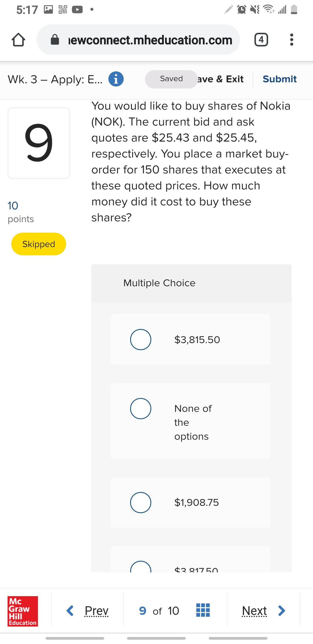
Task: Select the partially visible bottom answer option
Action: click(141, 567)
